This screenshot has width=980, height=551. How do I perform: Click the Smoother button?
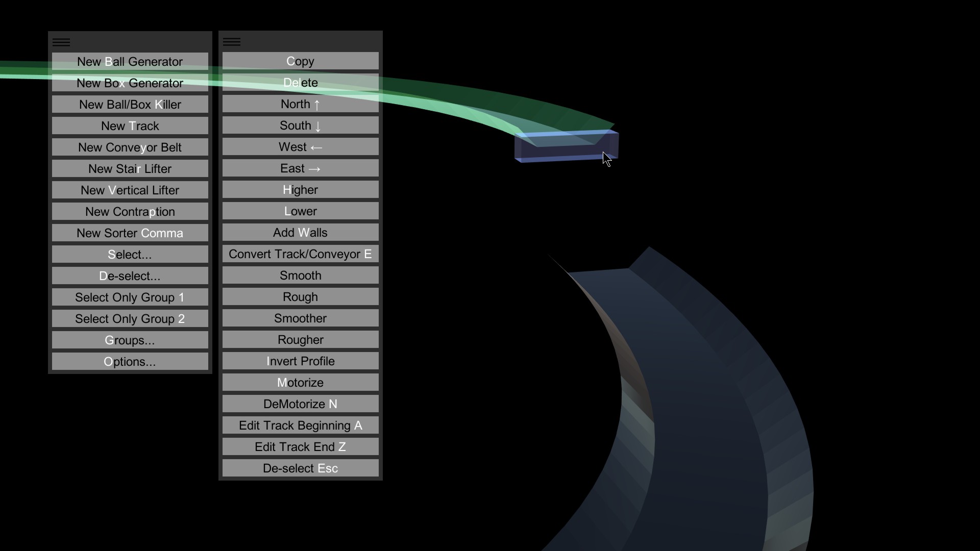[301, 318]
